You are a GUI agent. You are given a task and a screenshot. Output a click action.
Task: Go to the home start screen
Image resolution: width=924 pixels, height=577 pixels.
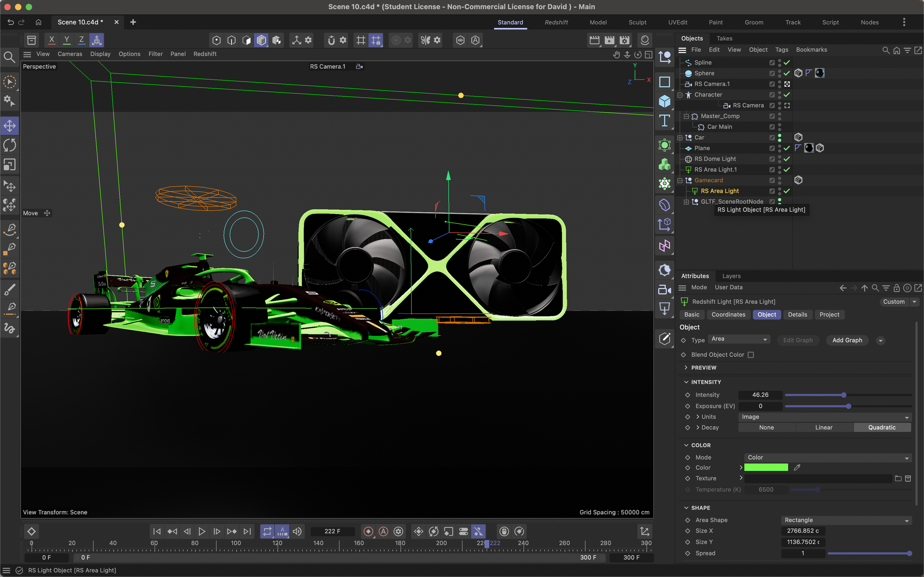tap(38, 22)
